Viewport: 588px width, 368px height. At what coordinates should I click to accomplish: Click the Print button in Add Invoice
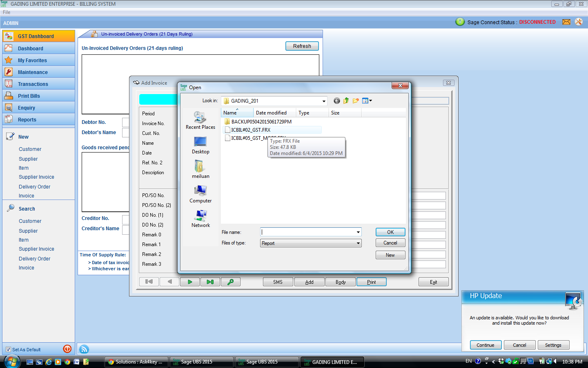(372, 282)
